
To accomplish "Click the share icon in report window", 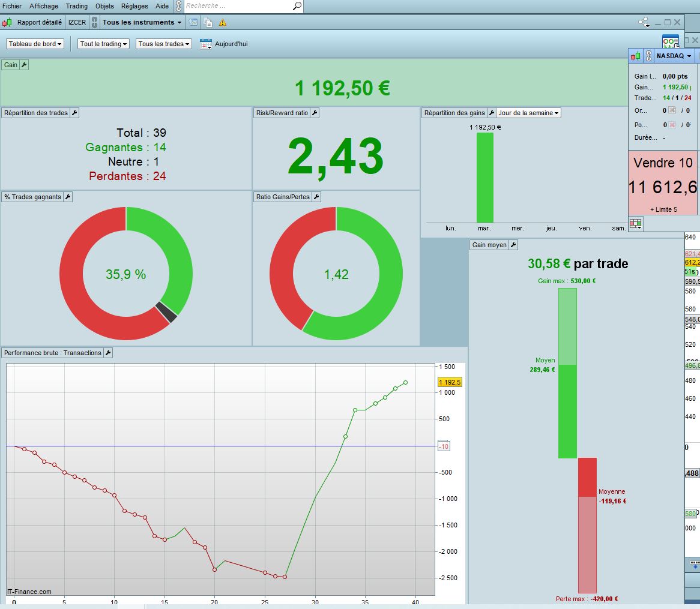I will [x=644, y=22].
